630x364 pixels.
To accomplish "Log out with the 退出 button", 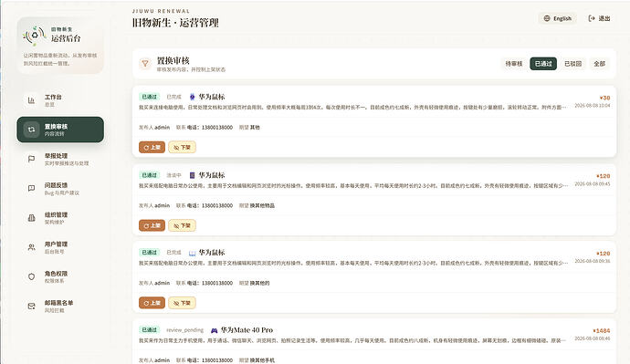I will point(599,18).
